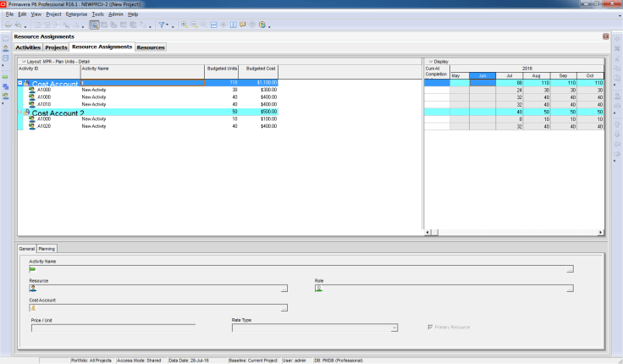Click the Activity Name browse button

pyautogui.click(x=570, y=269)
